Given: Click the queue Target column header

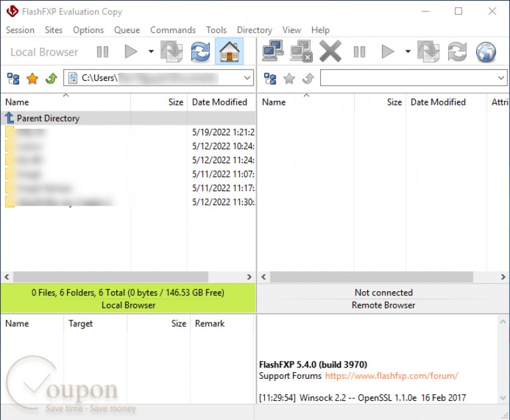Looking at the screenshot, I should tap(95, 323).
